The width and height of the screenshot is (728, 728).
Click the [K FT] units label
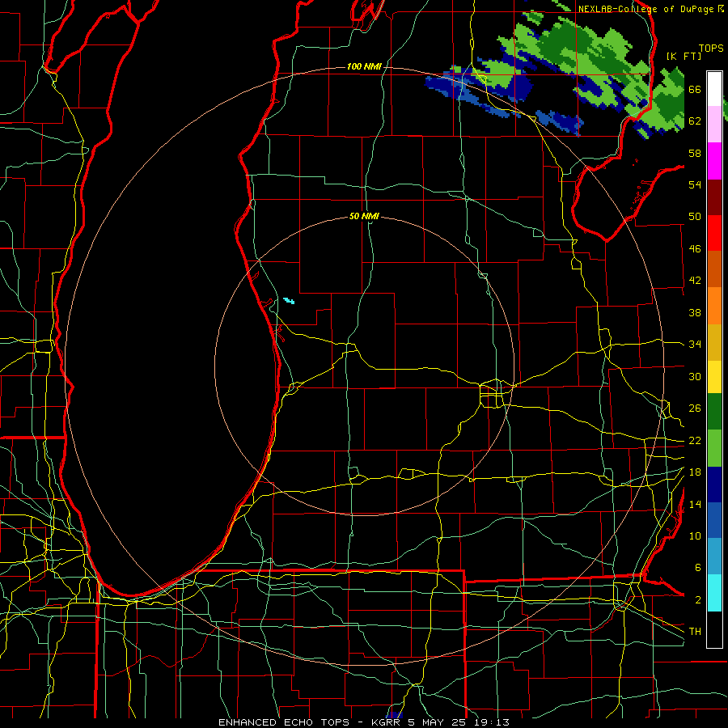[684, 56]
